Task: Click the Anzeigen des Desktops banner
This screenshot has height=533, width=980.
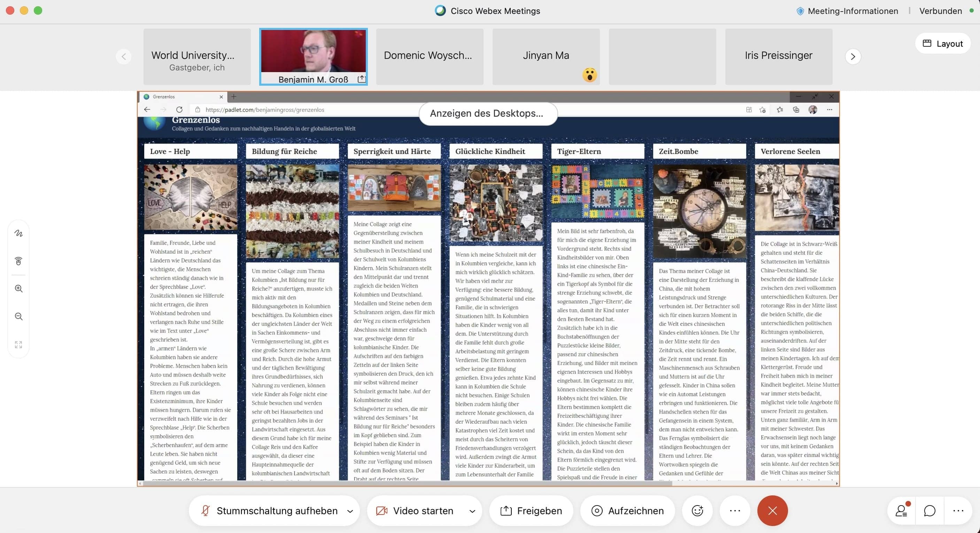Action: [488, 113]
